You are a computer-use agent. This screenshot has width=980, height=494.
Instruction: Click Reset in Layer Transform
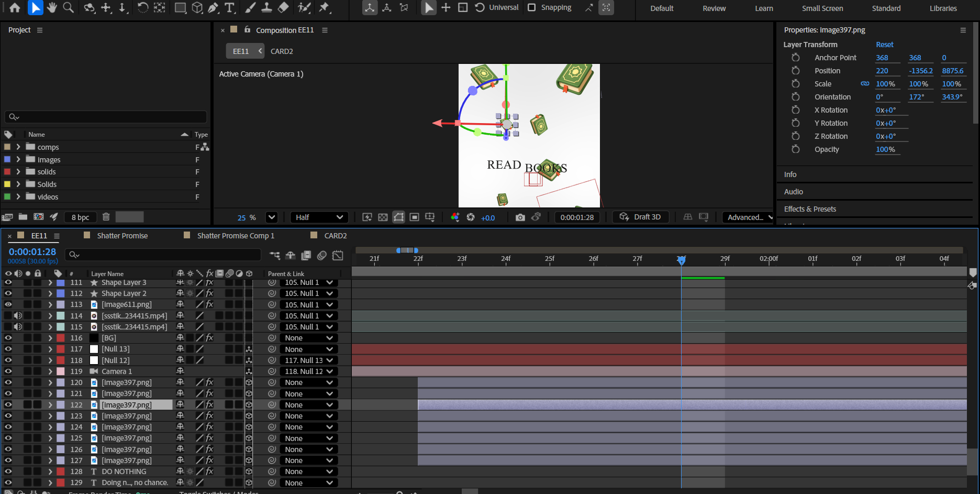point(884,45)
